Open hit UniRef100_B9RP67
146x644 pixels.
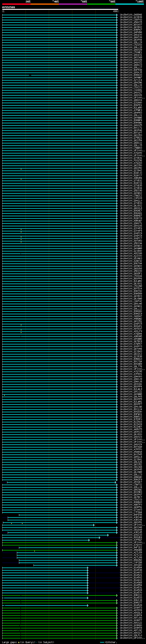131,30
